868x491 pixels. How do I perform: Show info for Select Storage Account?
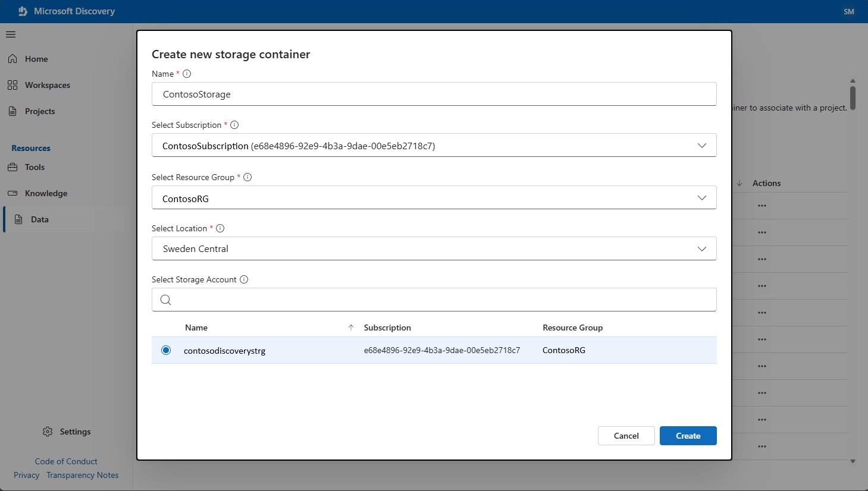coord(244,279)
